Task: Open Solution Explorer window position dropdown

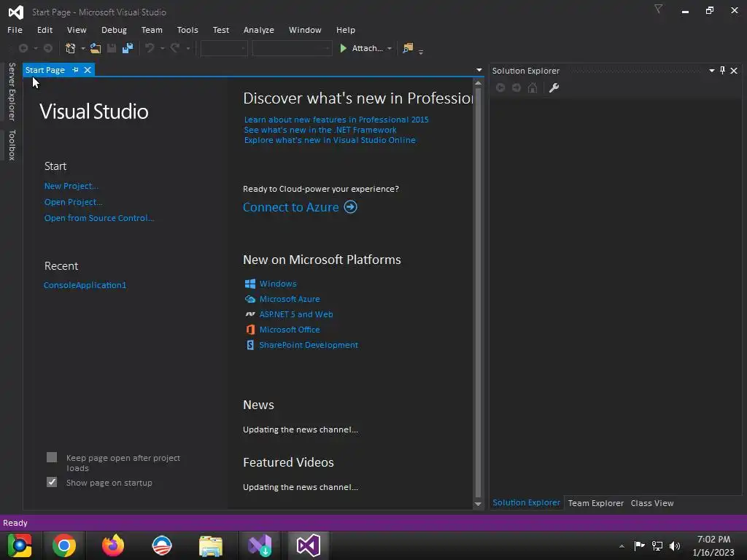Action: point(712,71)
